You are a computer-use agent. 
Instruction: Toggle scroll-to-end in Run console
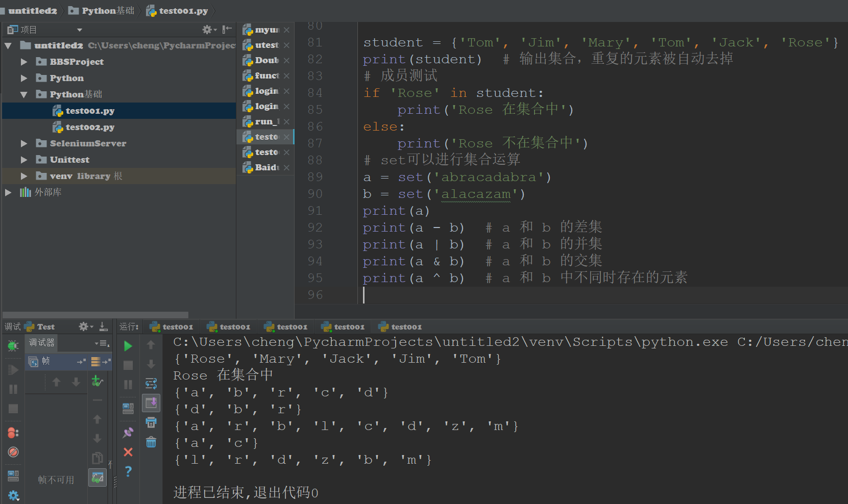point(151,403)
